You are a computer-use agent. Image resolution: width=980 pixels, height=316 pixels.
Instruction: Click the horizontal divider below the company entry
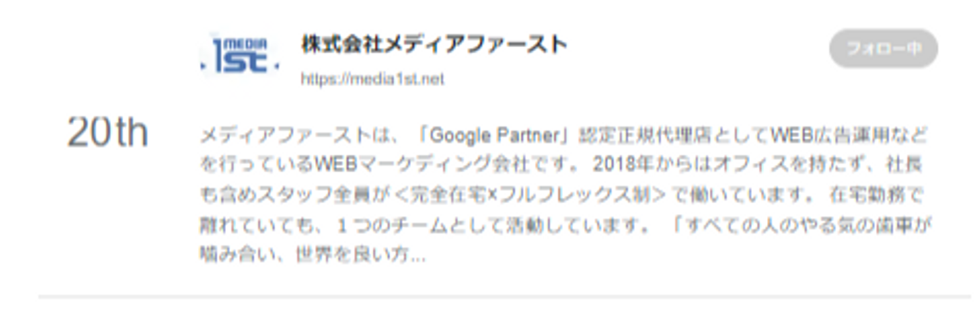click(504, 296)
